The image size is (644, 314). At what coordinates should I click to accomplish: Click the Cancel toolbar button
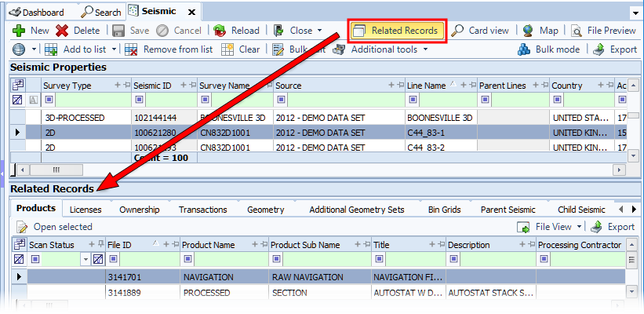(x=179, y=31)
